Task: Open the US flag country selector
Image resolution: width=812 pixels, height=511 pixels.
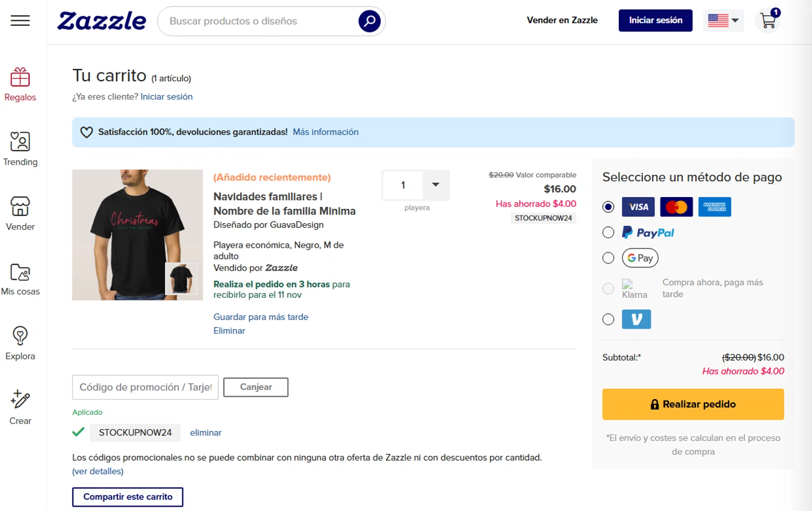Action: [723, 21]
